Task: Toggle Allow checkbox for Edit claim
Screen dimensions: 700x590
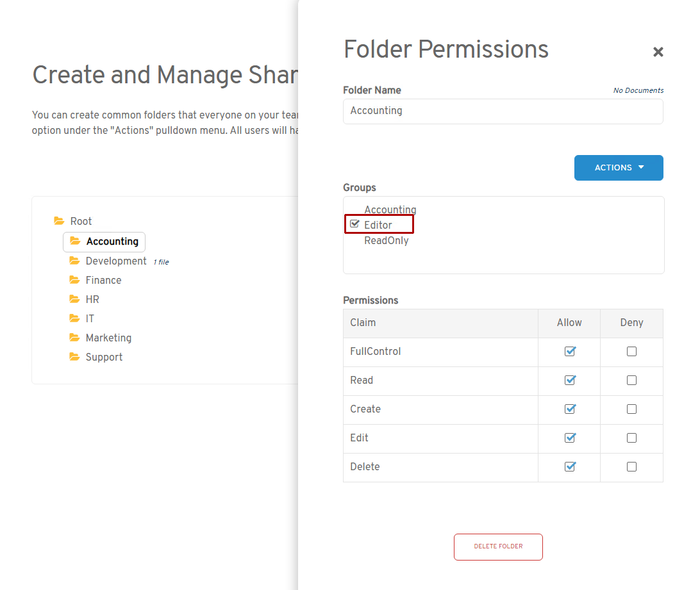Action: click(x=569, y=438)
